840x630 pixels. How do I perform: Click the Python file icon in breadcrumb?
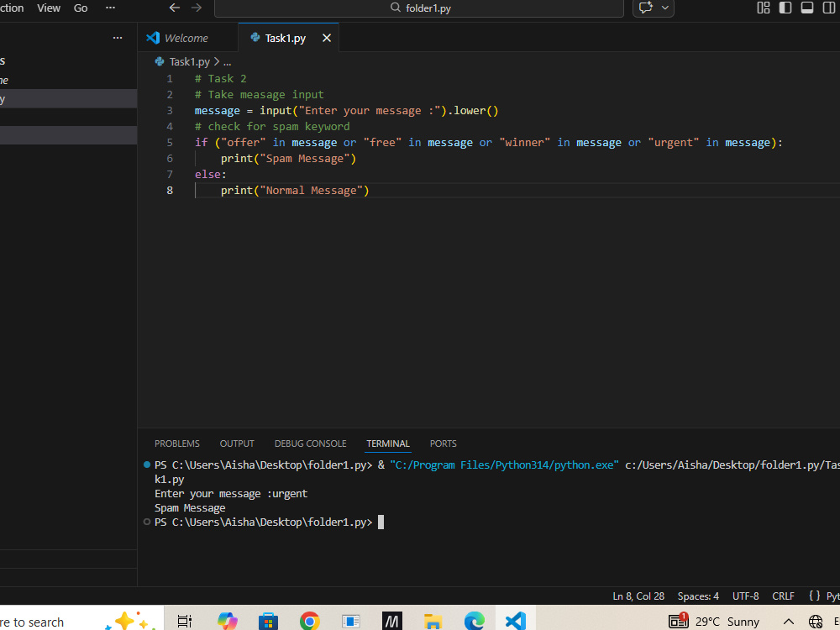[159, 61]
